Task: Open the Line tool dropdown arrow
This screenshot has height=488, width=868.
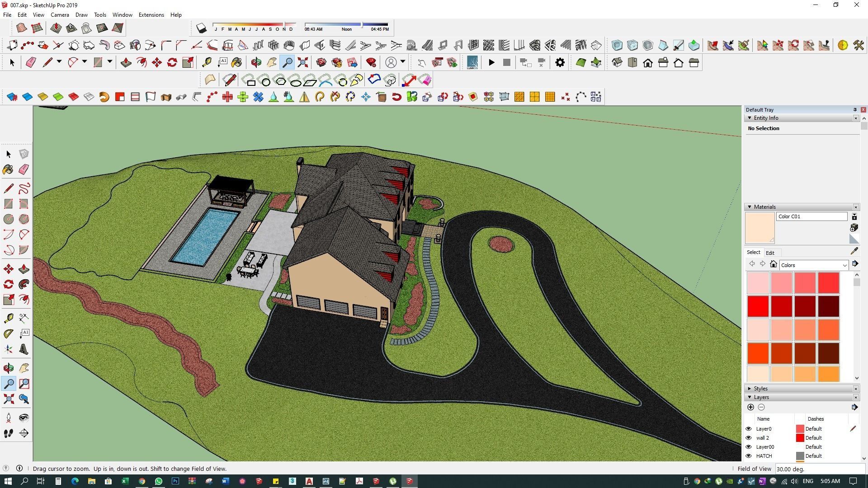Action: pyautogui.click(x=59, y=62)
